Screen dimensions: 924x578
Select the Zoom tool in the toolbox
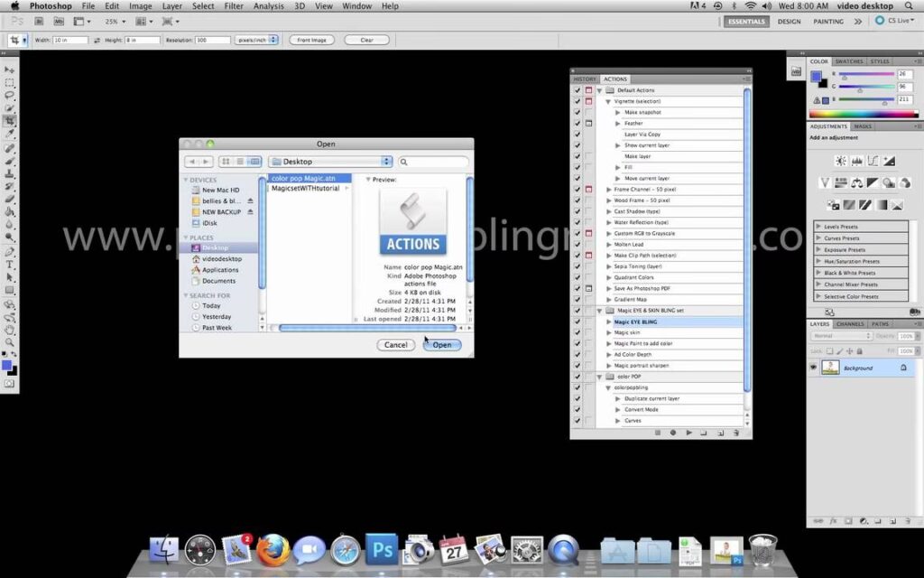pyautogui.click(x=10, y=343)
